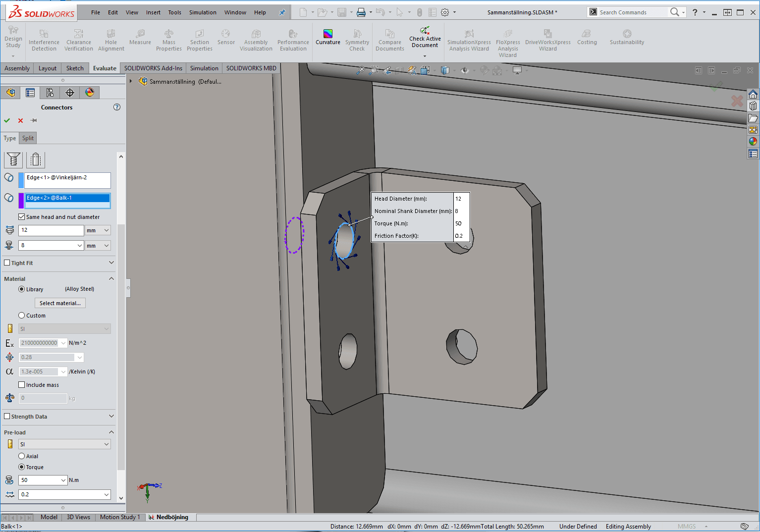Open the Pre-load SI units dropdown

click(x=107, y=444)
